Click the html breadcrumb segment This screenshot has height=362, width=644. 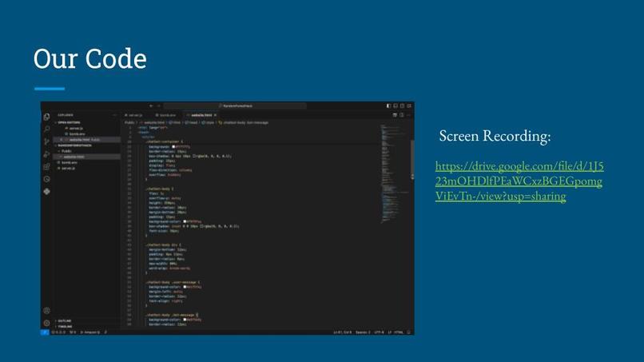[x=175, y=122]
